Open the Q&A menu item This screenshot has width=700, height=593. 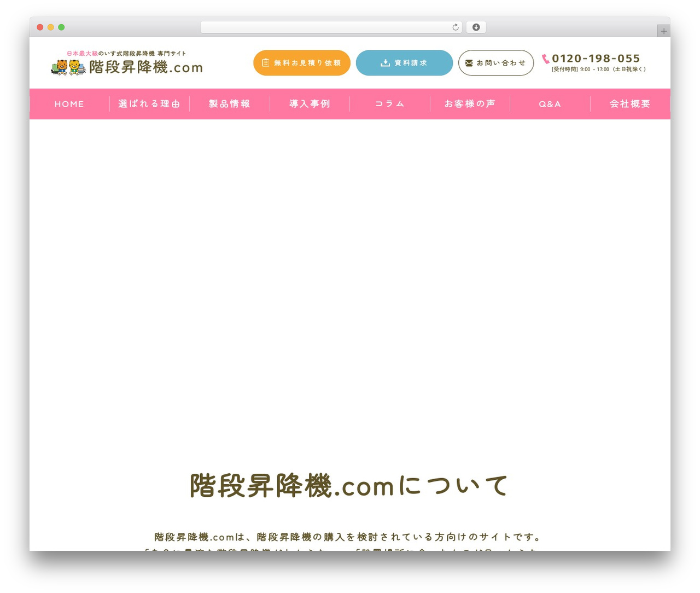tap(550, 104)
